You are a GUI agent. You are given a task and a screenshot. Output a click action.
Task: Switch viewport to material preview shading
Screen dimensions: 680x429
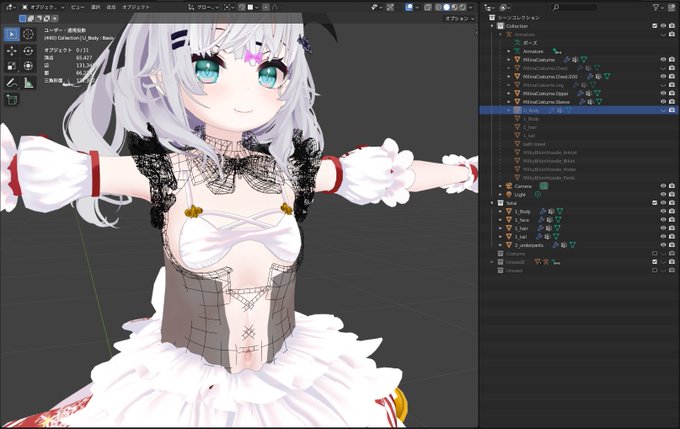point(454,7)
